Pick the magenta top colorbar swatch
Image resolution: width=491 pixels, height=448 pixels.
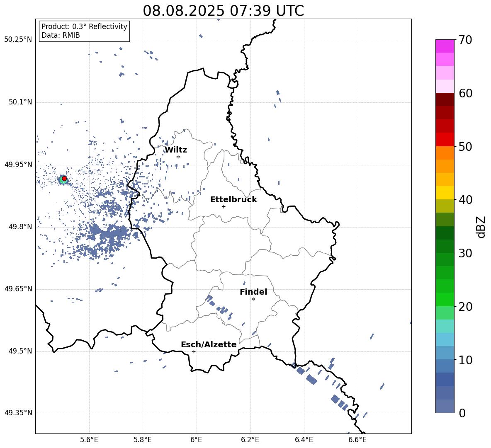click(445, 46)
